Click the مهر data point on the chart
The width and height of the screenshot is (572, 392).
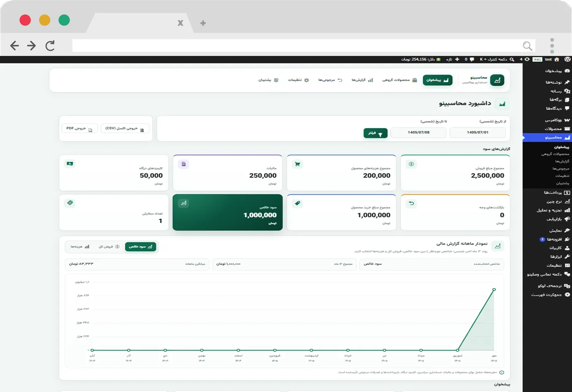pyautogui.click(x=494, y=290)
